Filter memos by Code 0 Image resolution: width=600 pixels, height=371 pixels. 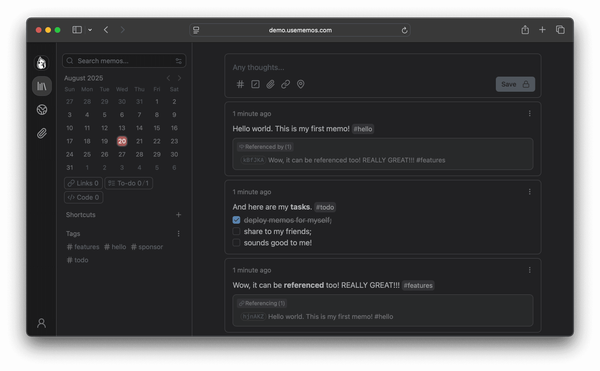click(83, 197)
